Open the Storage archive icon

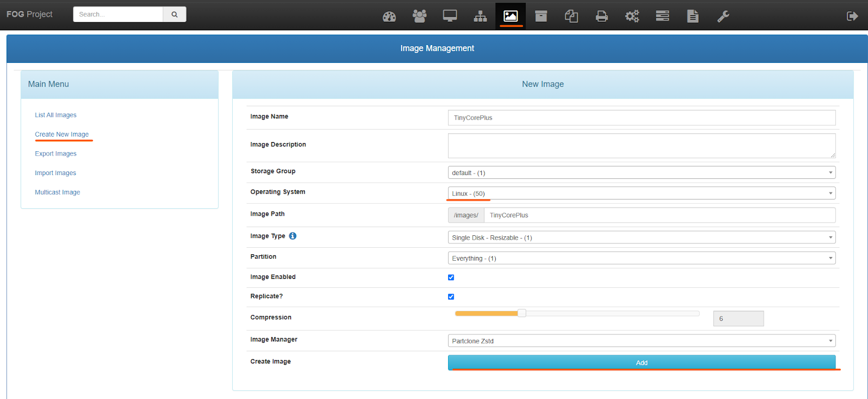pyautogui.click(x=541, y=16)
